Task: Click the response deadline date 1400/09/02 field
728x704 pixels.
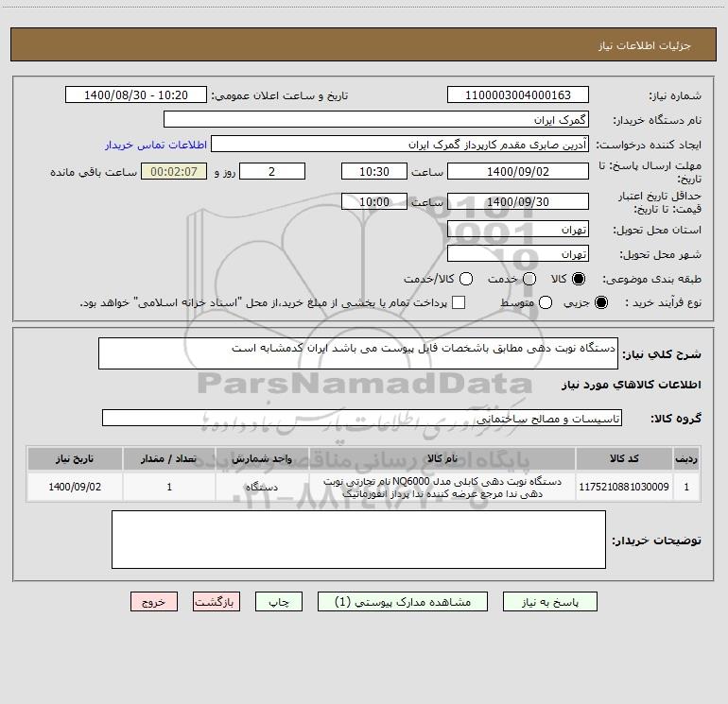Action: click(518, 171)
